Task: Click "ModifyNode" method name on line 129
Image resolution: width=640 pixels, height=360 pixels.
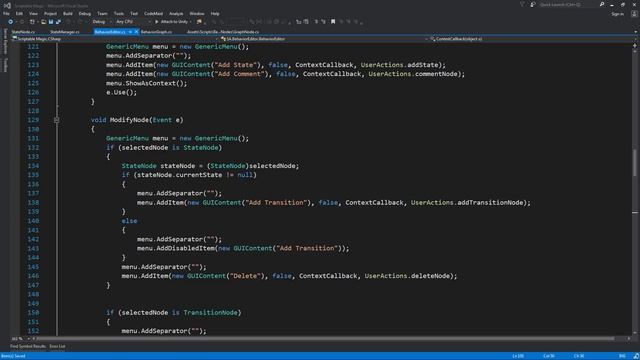Action: click(x=129, y=120)
